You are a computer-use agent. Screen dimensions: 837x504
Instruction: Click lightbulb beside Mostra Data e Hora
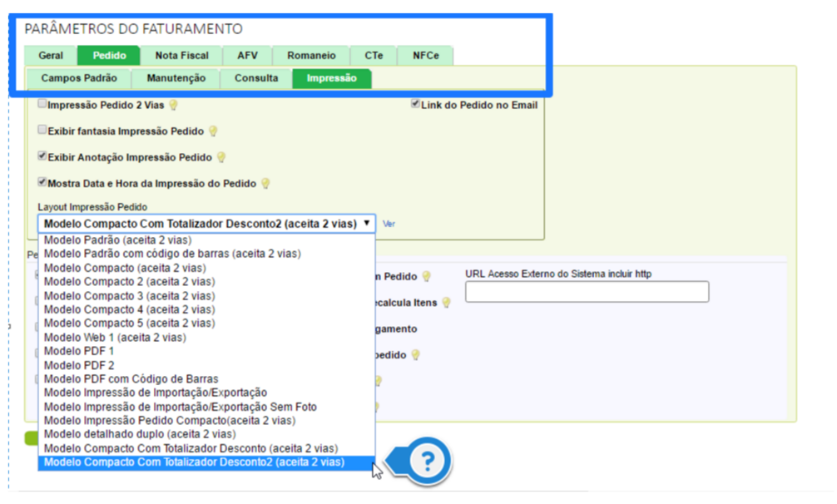click(265, 183)
